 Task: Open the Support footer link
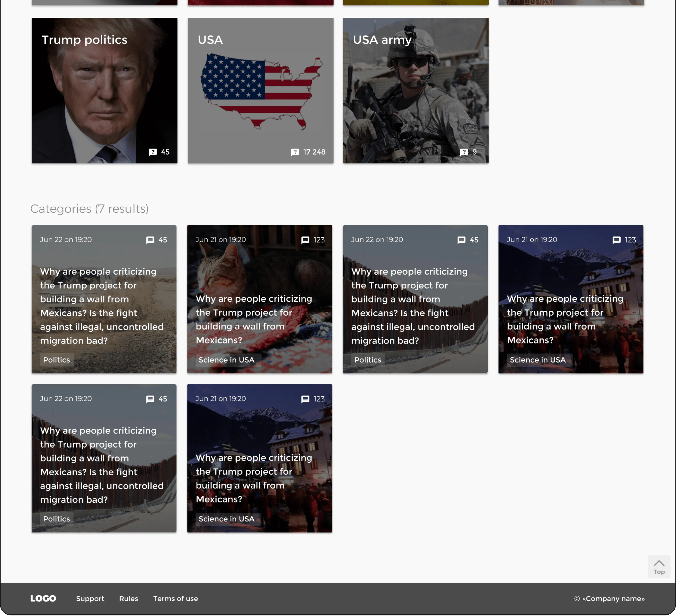[90, 599]
